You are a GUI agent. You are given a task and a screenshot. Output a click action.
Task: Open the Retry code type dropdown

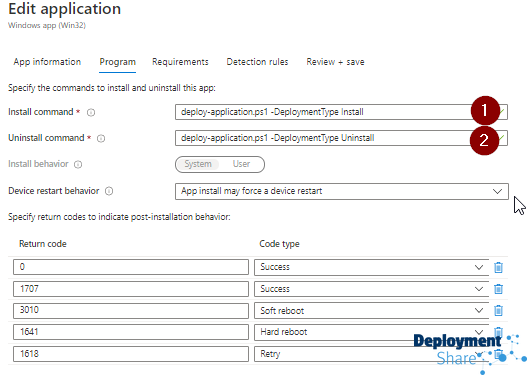(x=371, y=354)
